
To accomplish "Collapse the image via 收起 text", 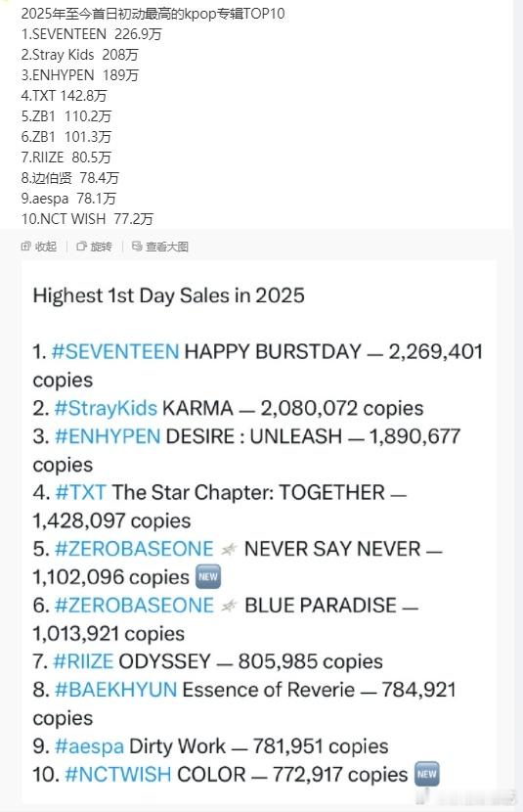I will (46, 247).
